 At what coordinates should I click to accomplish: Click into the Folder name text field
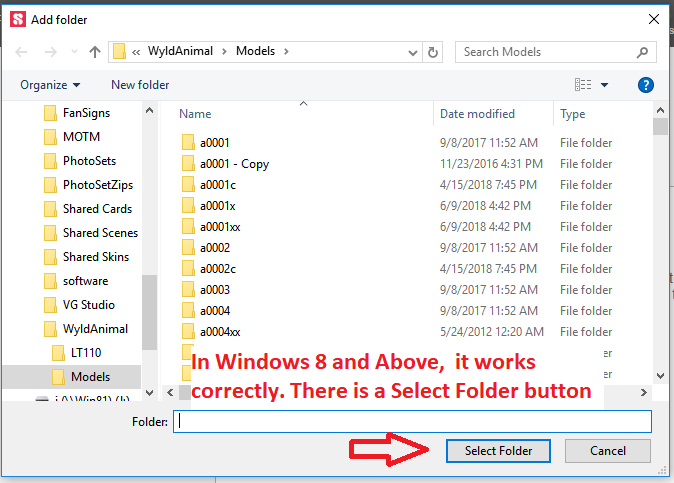[x=412, y=421]
